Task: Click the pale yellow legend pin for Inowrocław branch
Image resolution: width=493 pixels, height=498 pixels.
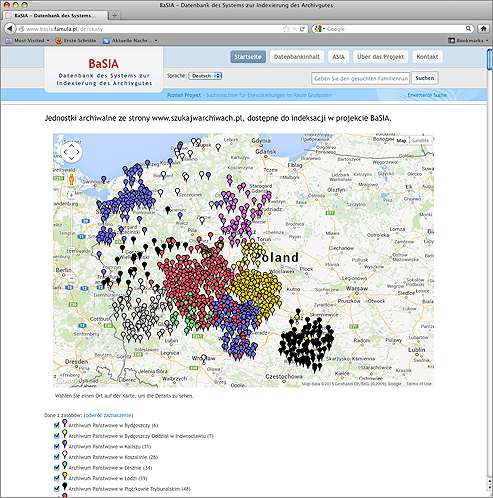Action: (x=65, y=433)
